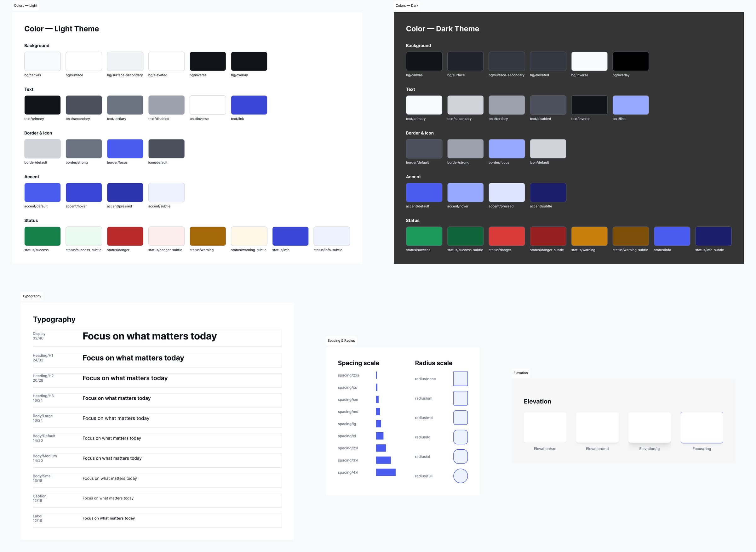Select light theme text/secondary swatch

click(x=83, y=105)
